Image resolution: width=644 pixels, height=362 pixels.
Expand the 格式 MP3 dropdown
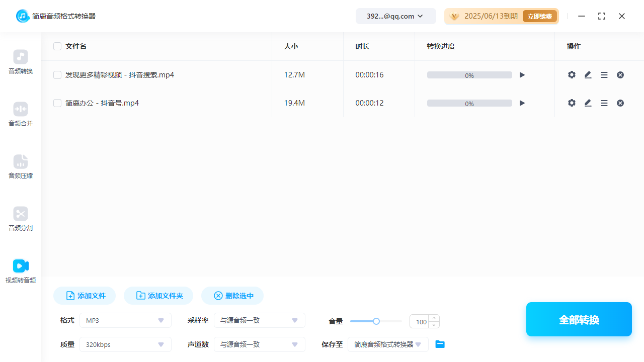tap(125, 320)
